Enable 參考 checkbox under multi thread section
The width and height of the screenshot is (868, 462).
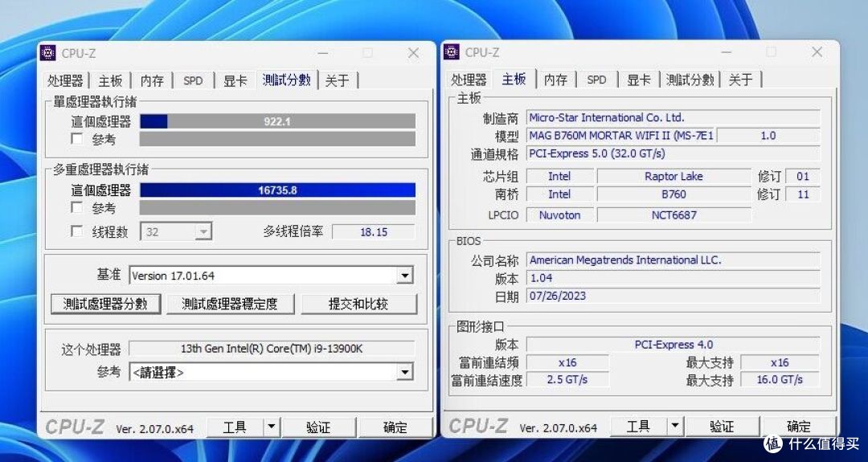click(x=76, y=208)
